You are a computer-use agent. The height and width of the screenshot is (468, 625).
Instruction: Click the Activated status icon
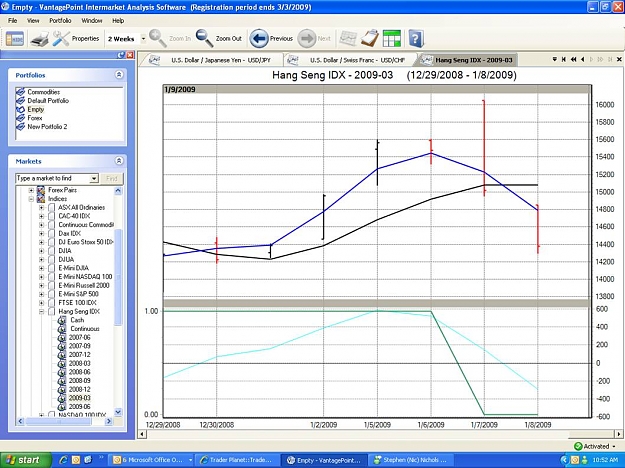tap(578, 446)
